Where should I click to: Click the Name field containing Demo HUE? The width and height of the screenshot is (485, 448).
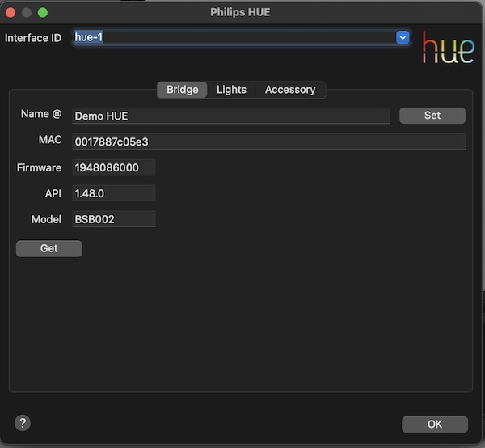pyautogui.click(x=230, y=116)
